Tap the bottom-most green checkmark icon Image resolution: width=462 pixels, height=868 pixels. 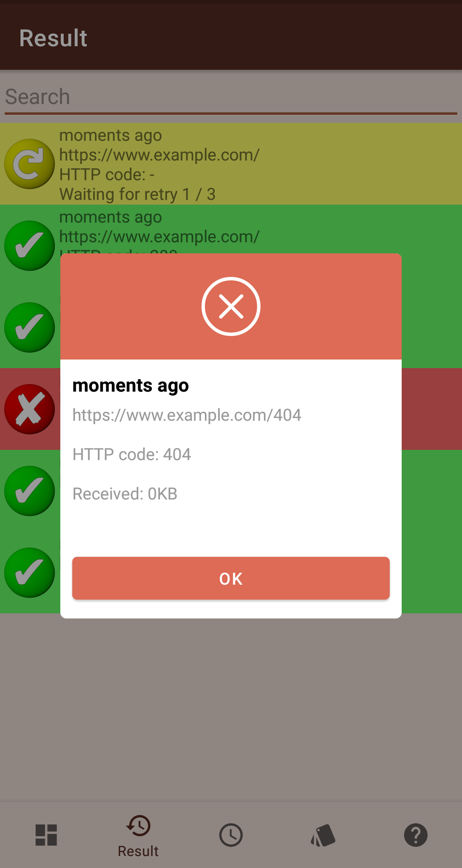click(x=30, y=573)
